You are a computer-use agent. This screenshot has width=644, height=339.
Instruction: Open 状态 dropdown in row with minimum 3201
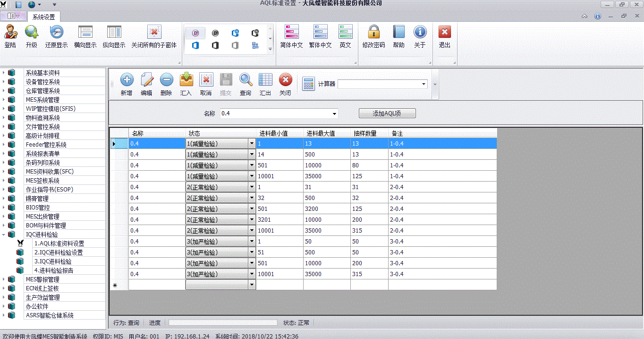click(x=252, y=220)
